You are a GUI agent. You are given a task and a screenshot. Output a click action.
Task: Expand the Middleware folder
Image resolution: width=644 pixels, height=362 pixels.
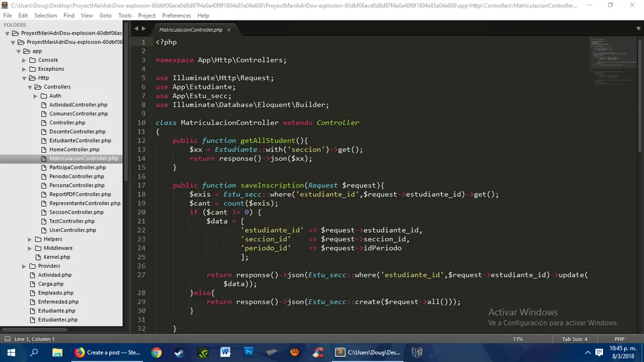click(30, 248)
